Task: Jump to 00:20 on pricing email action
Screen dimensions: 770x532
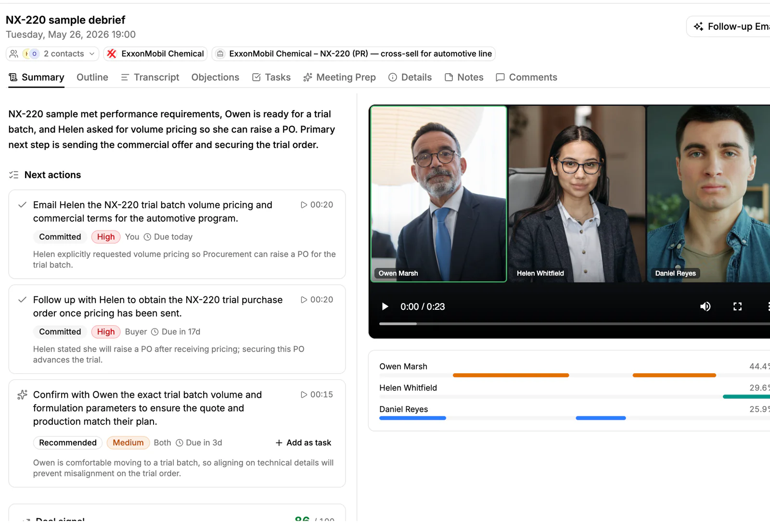Action: tap(317, 205)
